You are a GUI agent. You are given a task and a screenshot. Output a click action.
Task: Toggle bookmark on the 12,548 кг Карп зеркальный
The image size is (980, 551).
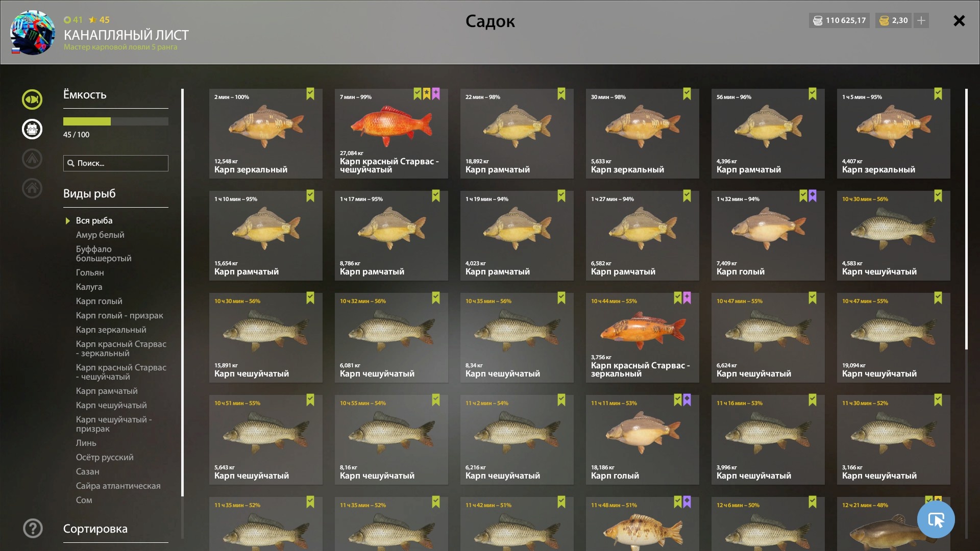point(310,94)
